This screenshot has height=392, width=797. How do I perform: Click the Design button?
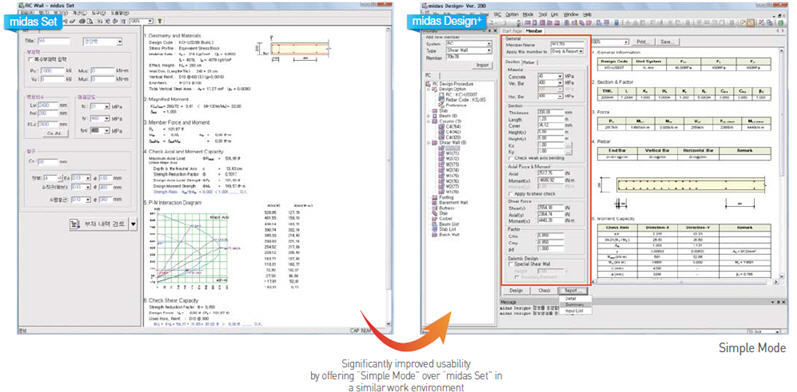516,290
